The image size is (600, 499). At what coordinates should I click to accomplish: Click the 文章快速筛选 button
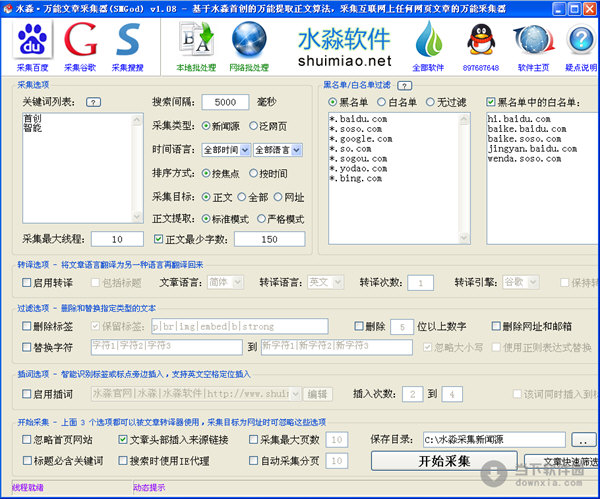tap(562, 461)
